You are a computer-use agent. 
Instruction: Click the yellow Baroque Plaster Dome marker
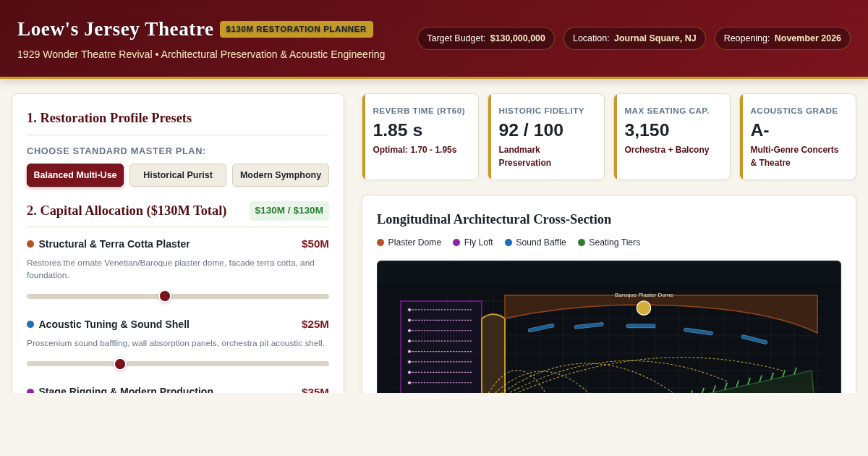coord(644,308)
